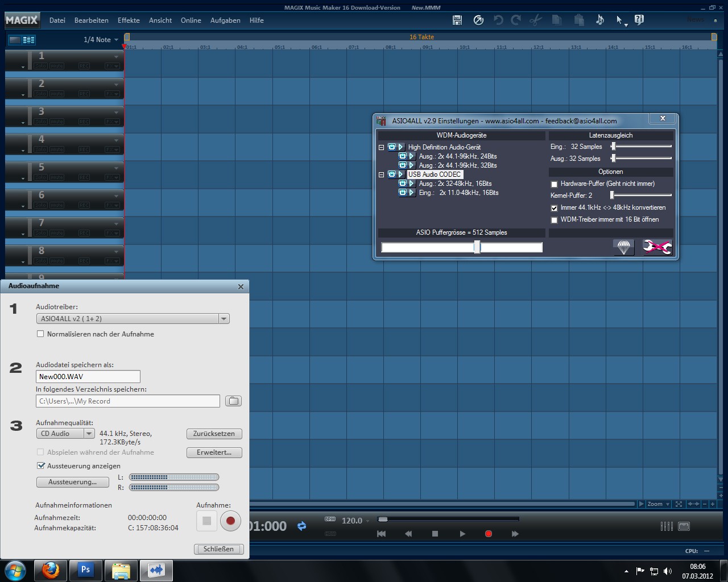Toggle the High Definition Audio-Gerät device power button
728x582 pixels.
point(392,147)
